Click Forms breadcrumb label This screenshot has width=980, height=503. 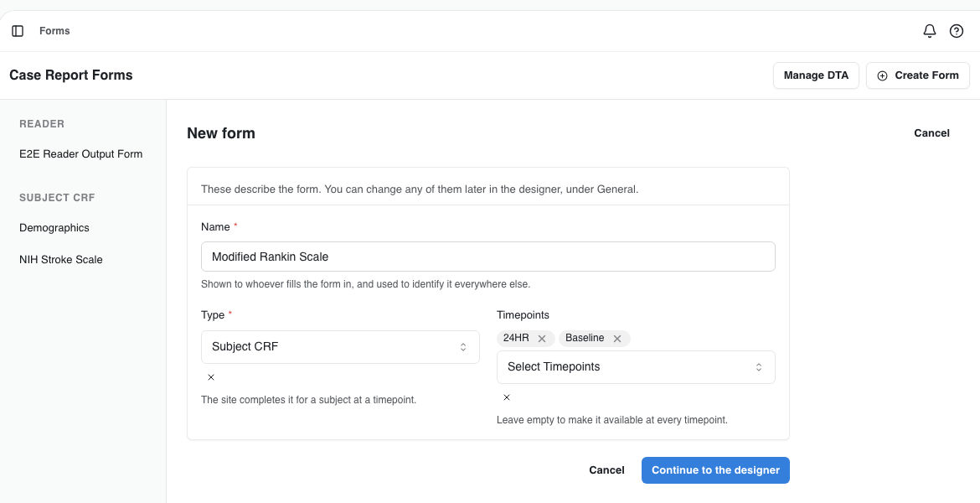tap(54, 31)
